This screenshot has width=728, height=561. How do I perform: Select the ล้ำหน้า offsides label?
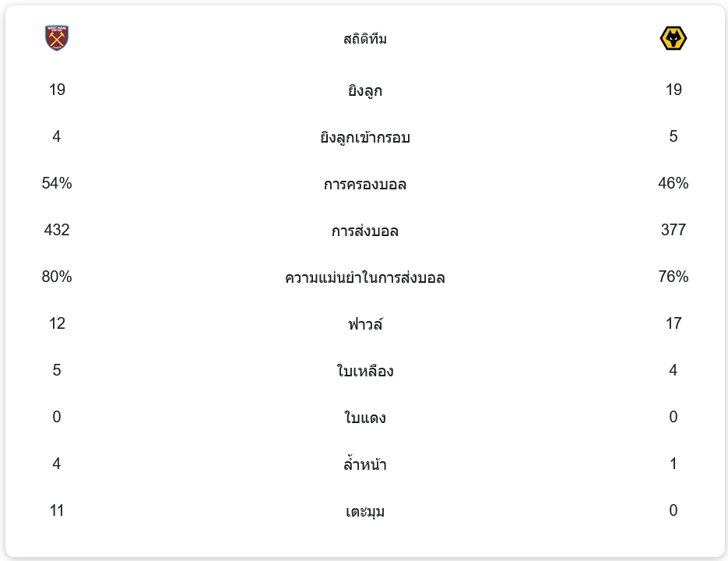(364, 465)
